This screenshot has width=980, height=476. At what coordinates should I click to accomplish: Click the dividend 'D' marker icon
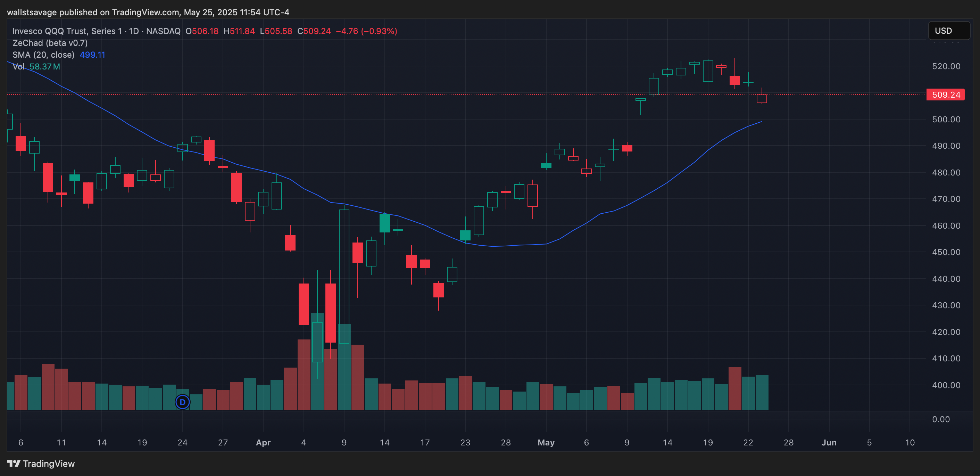point(183,402)
